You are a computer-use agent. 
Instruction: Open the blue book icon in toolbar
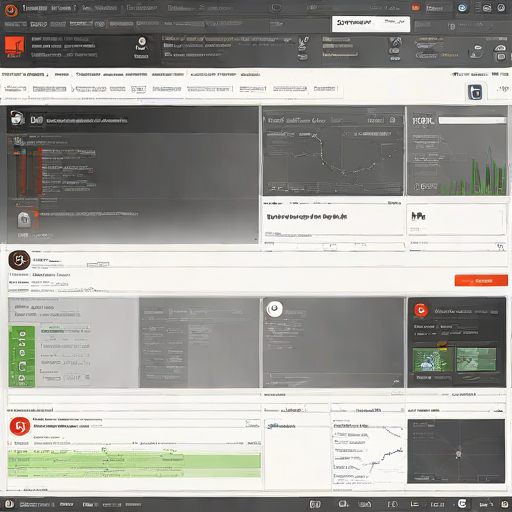pyautogui.click(x=475, y=92)
